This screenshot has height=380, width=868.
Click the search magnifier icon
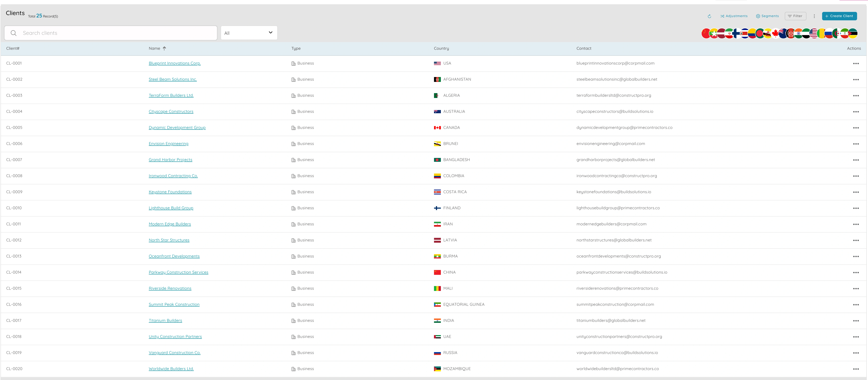13,33
